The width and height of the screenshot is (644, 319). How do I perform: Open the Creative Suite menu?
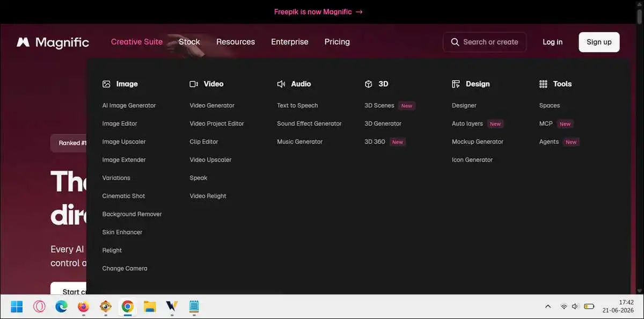[137, 42]
